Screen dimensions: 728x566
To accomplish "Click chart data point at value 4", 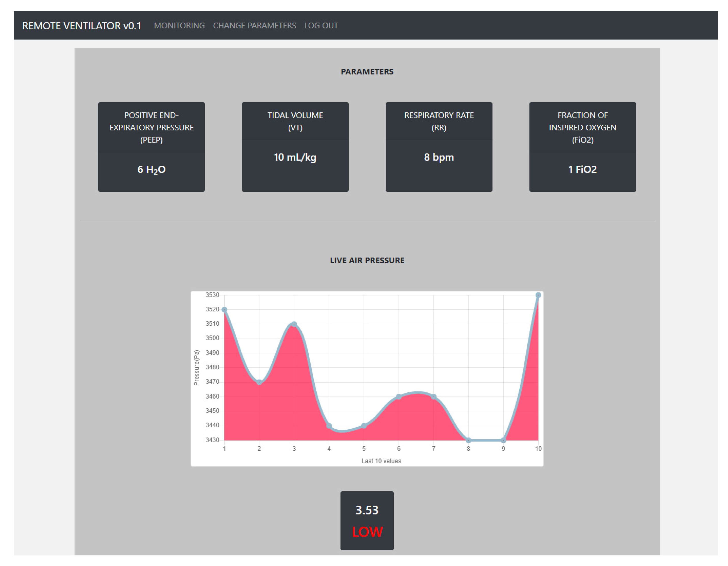I will pos(329,426).
